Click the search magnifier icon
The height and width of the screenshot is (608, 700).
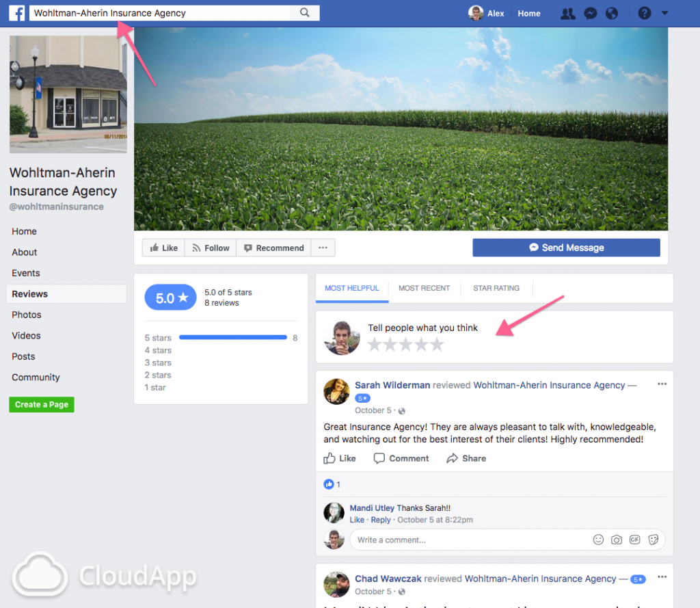(x=304, y=12)
